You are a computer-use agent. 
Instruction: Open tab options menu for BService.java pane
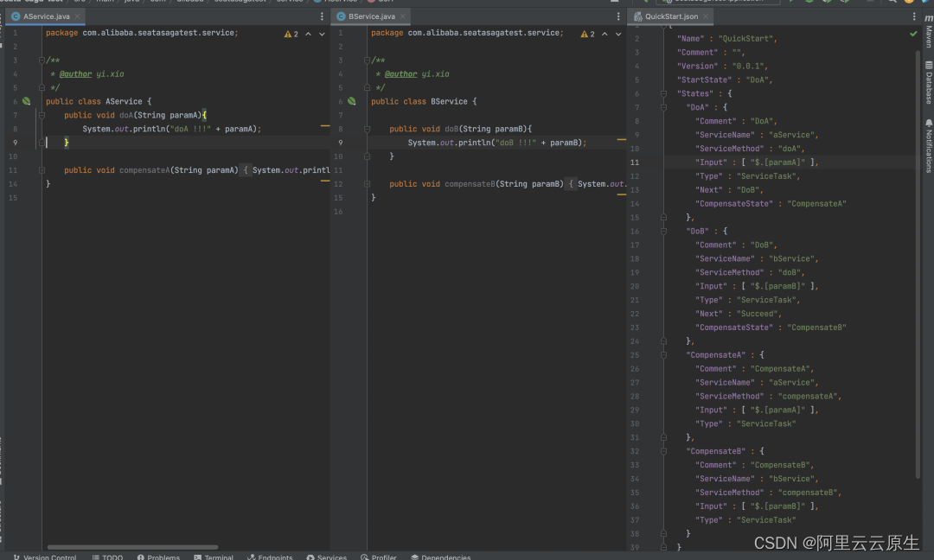click(618, 16)
